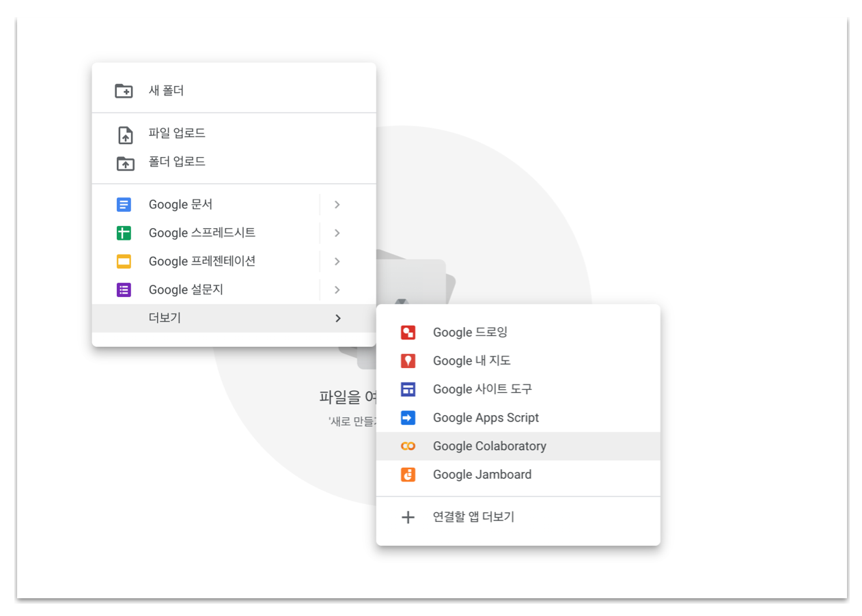Click the folder upload icon

pyautogui.click(x=125, y=163)
